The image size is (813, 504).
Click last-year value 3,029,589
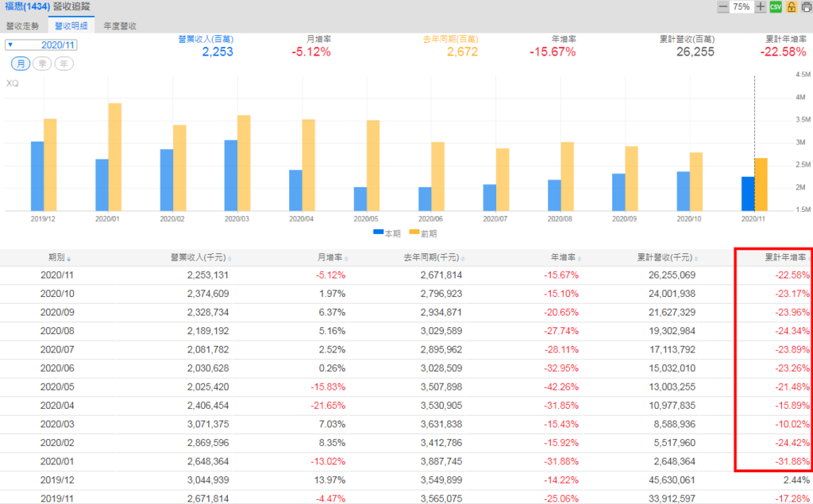441,331
